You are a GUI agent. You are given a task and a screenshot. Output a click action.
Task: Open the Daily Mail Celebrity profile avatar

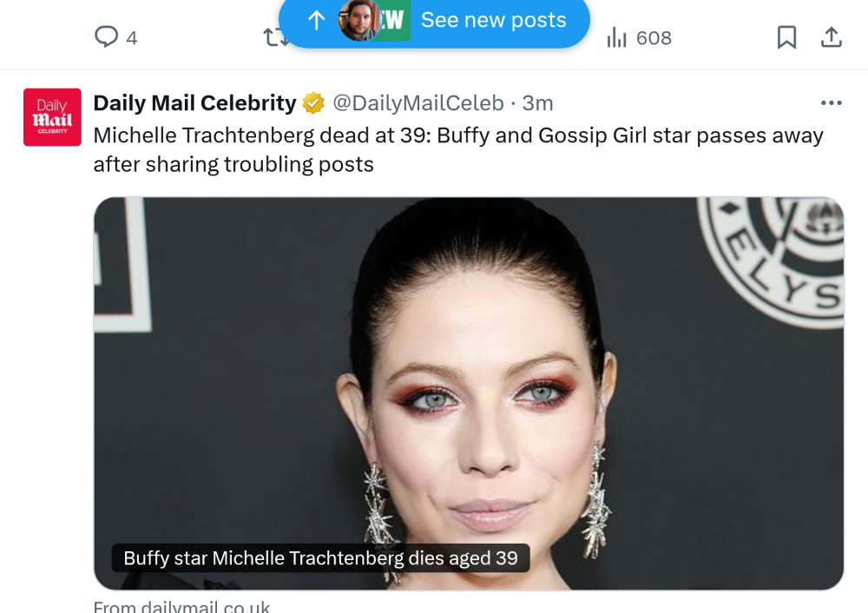52,117
